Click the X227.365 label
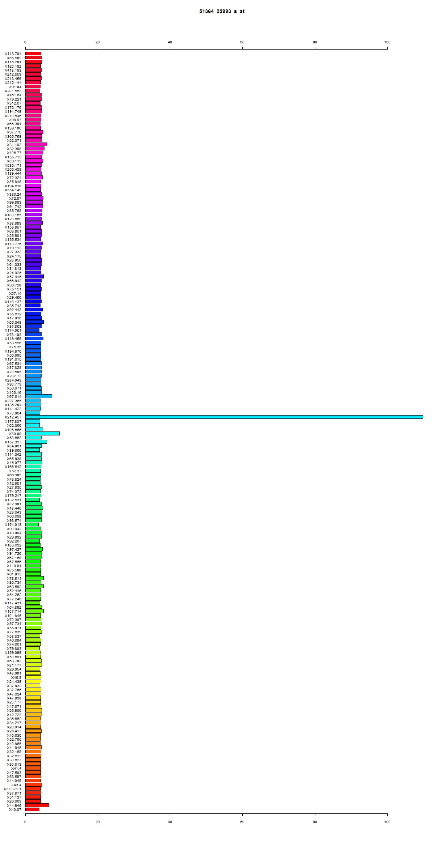434x868 pixels. point(13,401)
